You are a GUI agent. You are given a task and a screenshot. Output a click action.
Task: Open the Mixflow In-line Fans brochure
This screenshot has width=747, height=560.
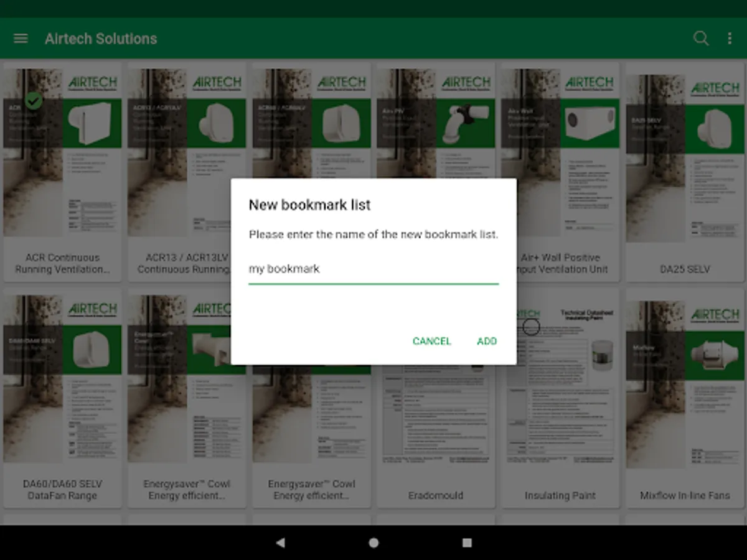point(685,398)
